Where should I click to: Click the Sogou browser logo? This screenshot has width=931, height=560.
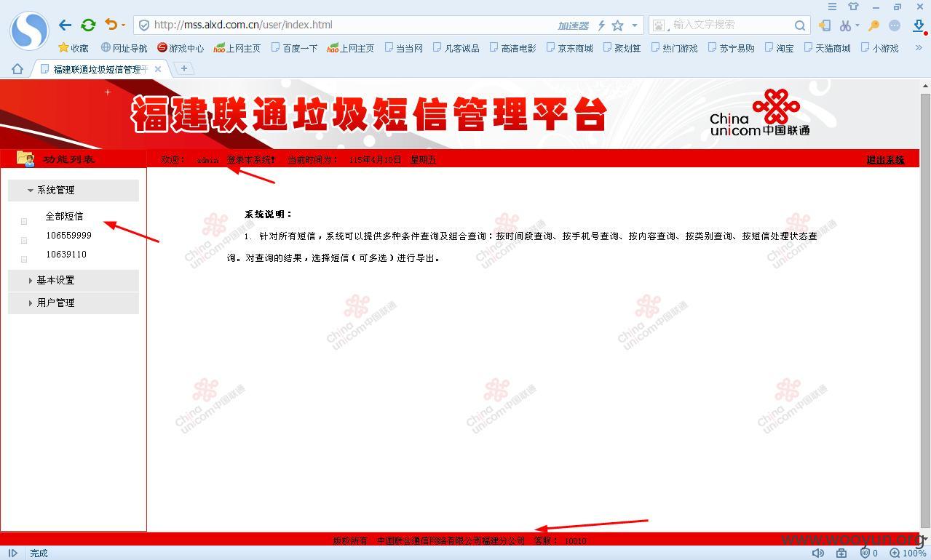(x=29, y=31)
